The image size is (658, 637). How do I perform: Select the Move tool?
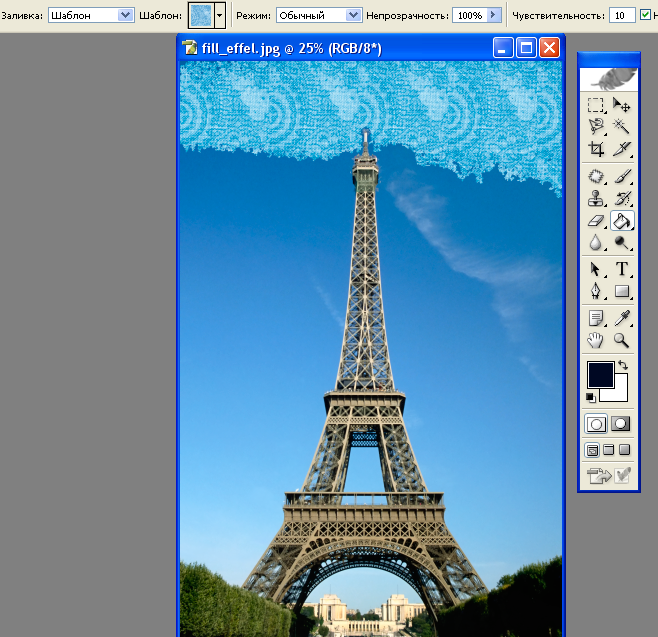[621, 105]
